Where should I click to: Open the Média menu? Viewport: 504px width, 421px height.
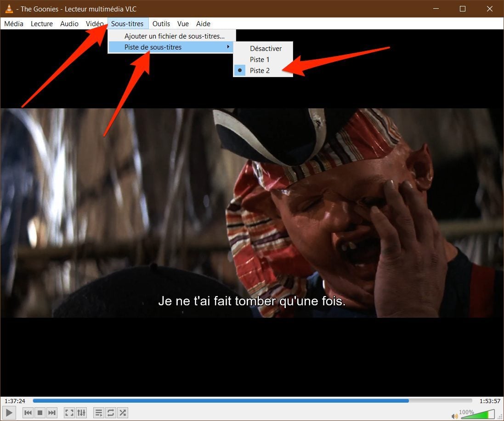(x=14, y=23)
